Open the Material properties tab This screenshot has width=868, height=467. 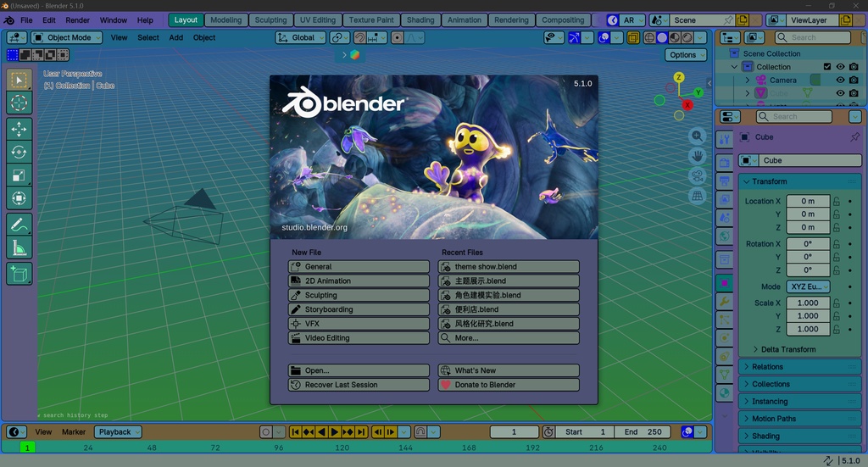coord(725,393)
